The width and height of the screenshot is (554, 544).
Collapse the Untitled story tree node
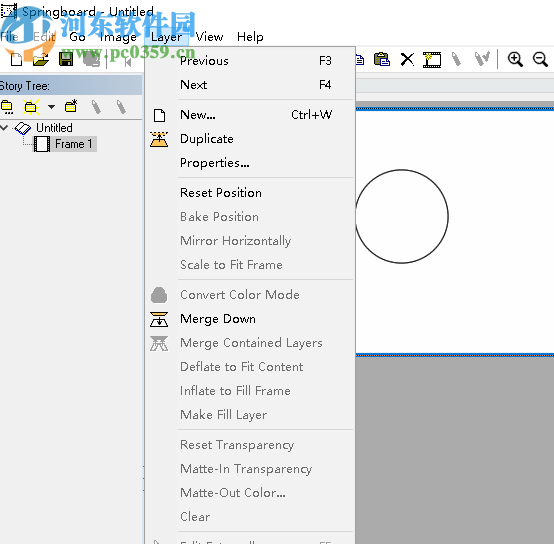tap(4, 127)
